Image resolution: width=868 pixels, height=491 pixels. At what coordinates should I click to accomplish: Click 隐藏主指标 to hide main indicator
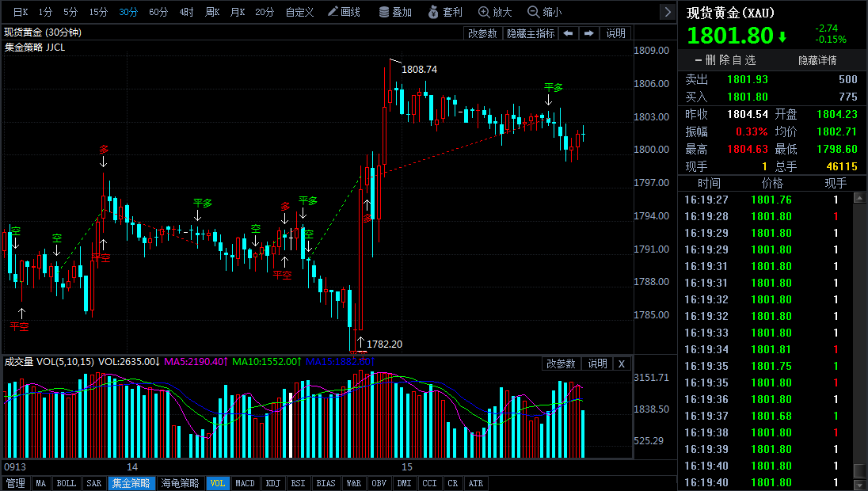531,33
